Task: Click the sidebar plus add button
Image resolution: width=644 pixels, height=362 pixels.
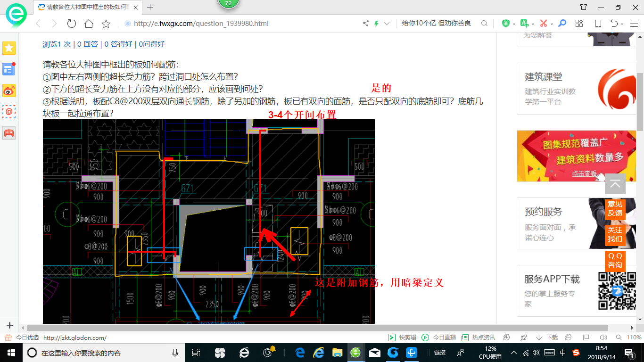Action: (x=9, y=325)
